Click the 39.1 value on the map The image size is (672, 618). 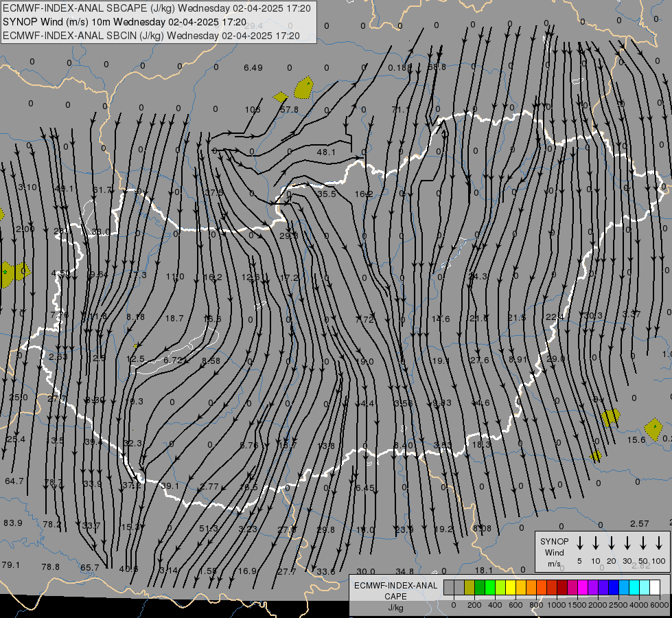coord(170,486)
